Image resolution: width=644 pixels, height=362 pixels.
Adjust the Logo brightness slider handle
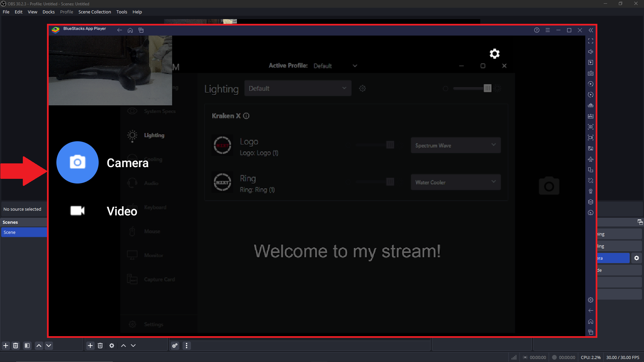390,145
